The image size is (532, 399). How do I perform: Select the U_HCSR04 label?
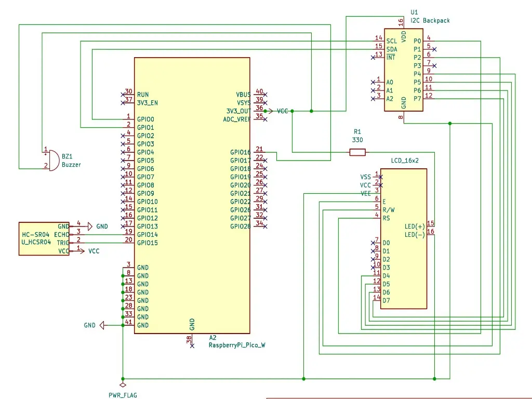pyautogui.click(x=36, y=242)
